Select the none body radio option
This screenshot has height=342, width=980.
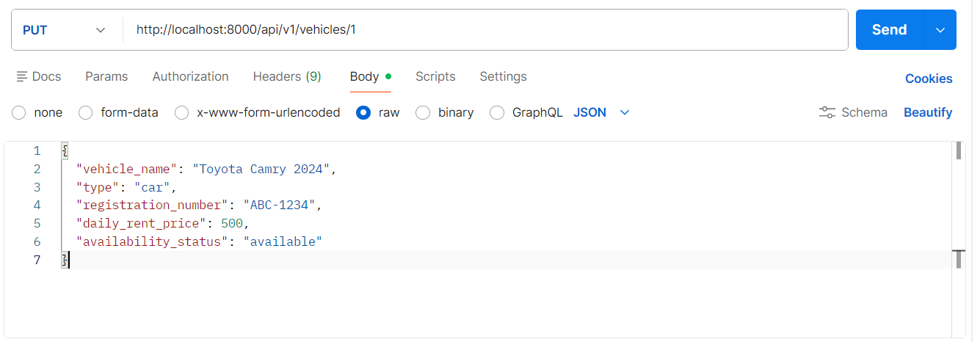[x=19, y=112]
